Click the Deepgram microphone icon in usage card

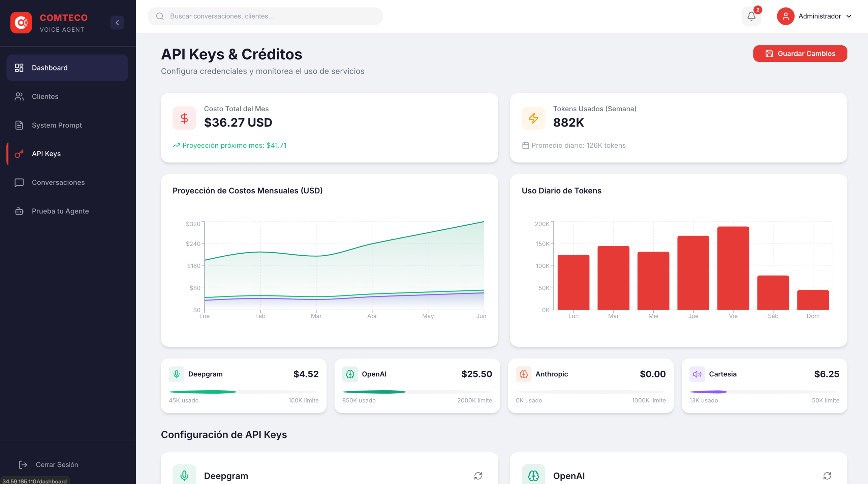coord(176,374)
